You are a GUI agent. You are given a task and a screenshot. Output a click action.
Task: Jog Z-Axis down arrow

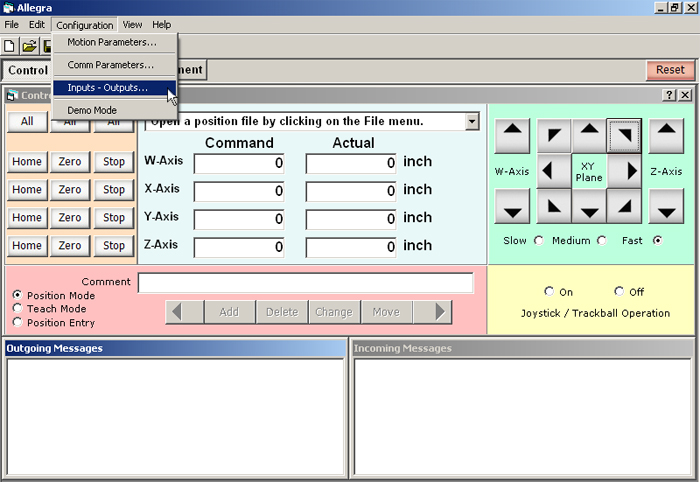[666, 206]
